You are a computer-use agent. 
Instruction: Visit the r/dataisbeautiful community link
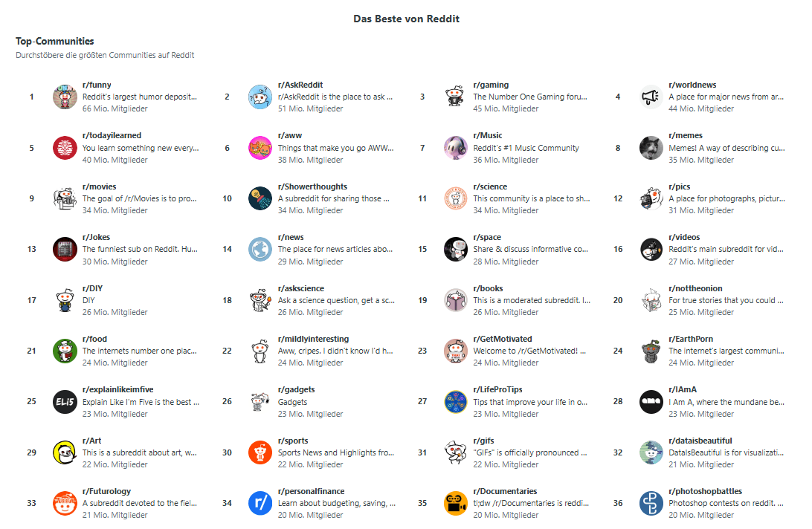pyautogui.click(x=700, y=441)
